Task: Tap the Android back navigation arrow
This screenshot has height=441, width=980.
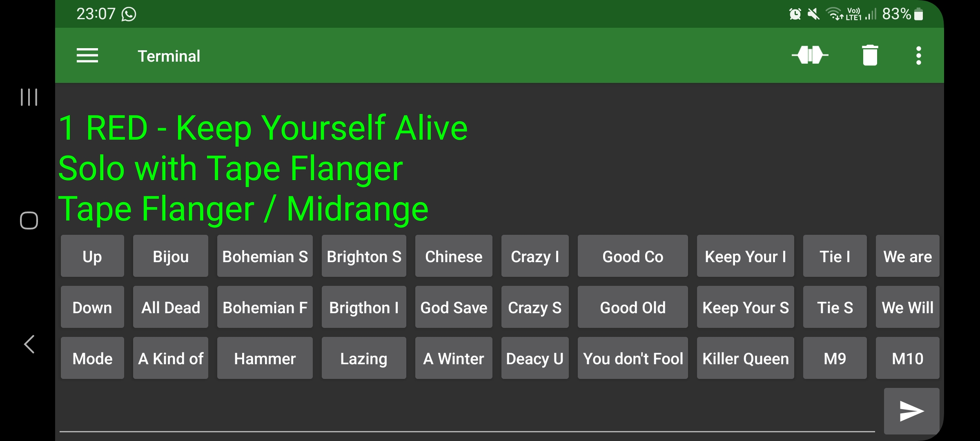Action: [29, 344]
